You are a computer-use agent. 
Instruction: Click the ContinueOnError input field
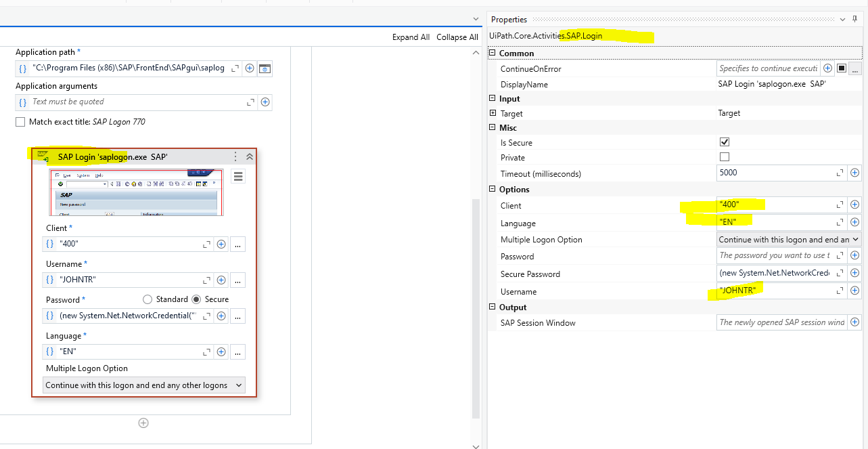pos(769,68)
